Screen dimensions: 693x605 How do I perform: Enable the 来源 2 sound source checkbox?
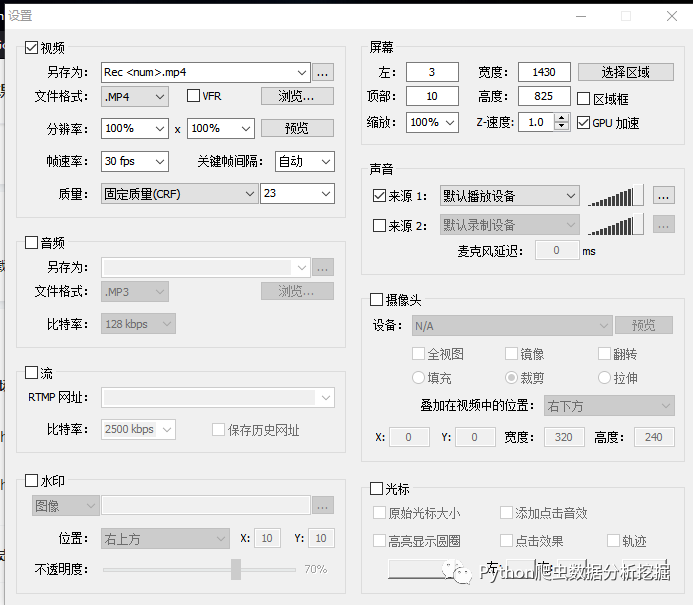pyautogui.click(x=379, y=226)
